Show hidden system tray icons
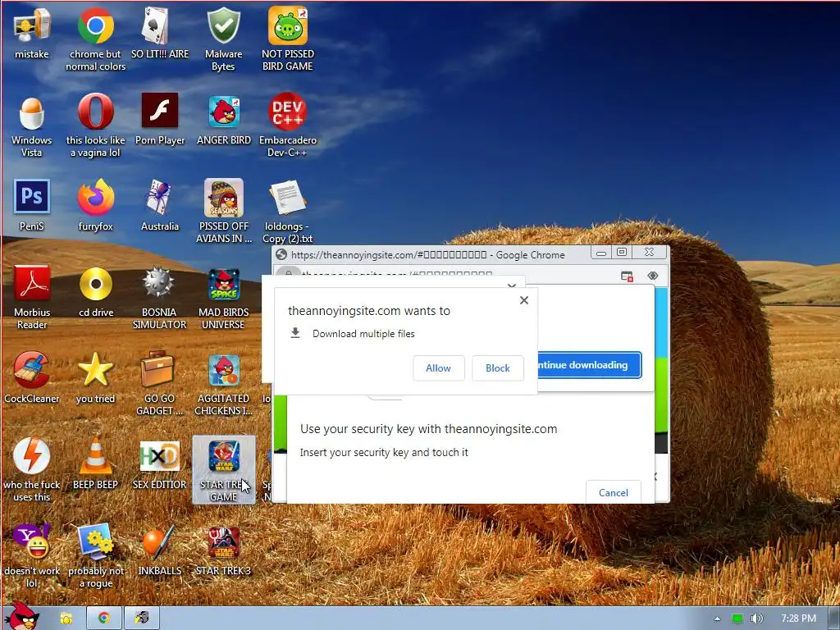The width and height of the screenshot is (840, 630). click(717, 619)
